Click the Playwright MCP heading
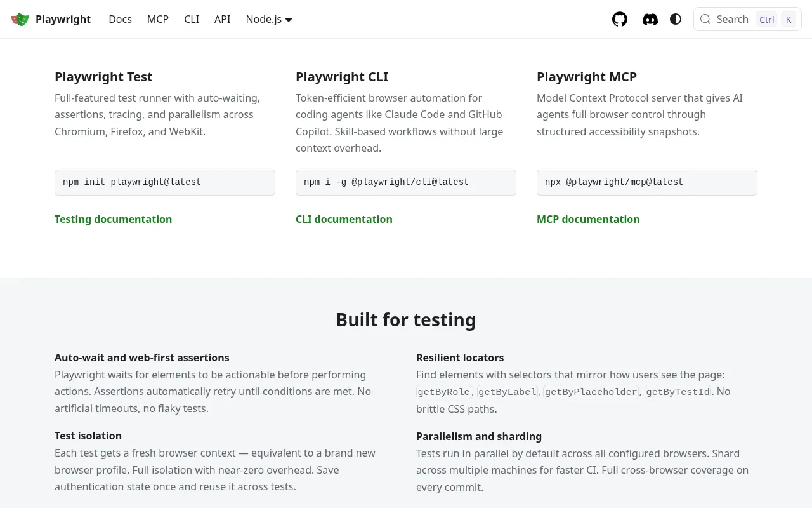This screenshot has height=508, width=812. tap(587, 77)
